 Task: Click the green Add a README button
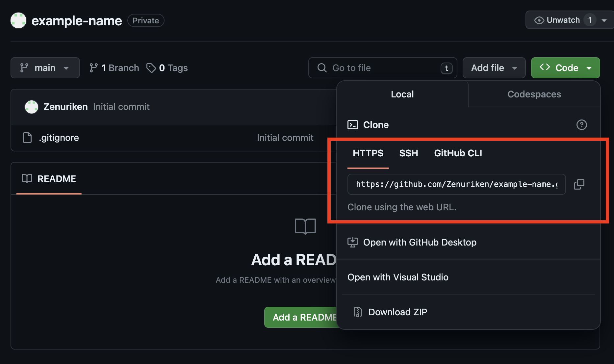[x=301, y=317]
